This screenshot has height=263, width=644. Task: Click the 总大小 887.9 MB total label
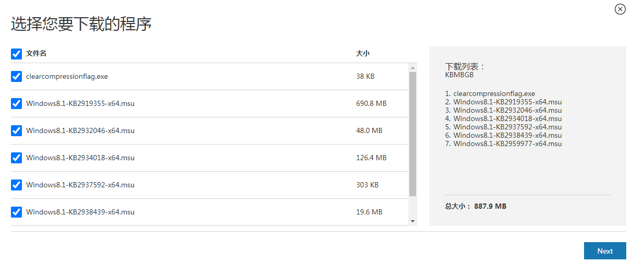[x=476, y=206]
